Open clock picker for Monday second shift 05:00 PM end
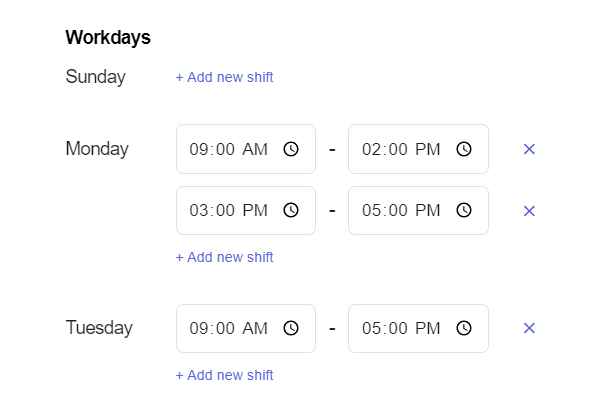 (464, 211)
